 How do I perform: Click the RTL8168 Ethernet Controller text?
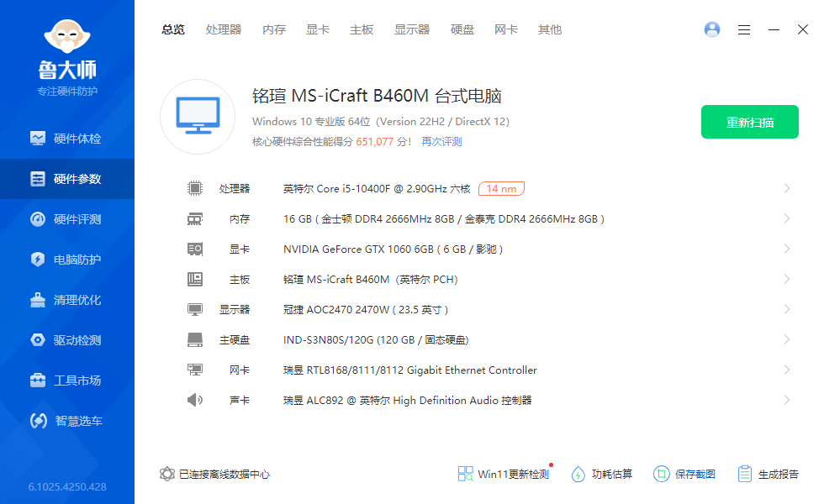(410, 370)
